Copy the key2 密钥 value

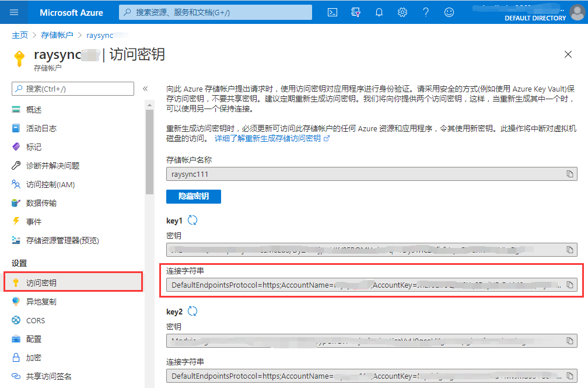pyautogui.click(x=569, y=341)
